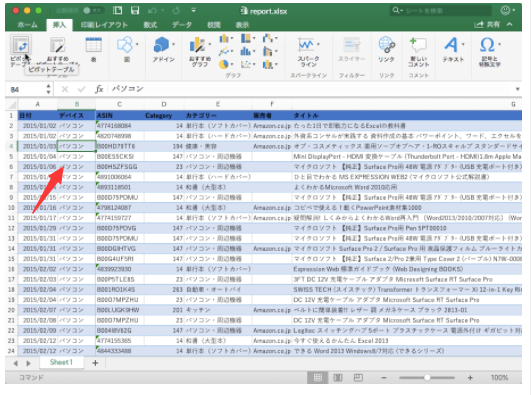The height and width of the screenshot is (395, 531).
Task: Click in the search sheet field
Action: [x=440, y=11]
